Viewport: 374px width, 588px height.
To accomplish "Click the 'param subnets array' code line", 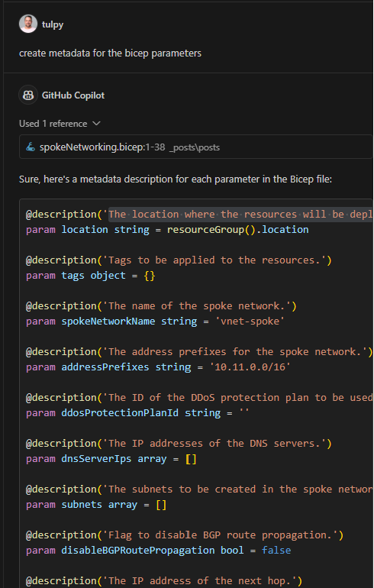I will (96, 504).
